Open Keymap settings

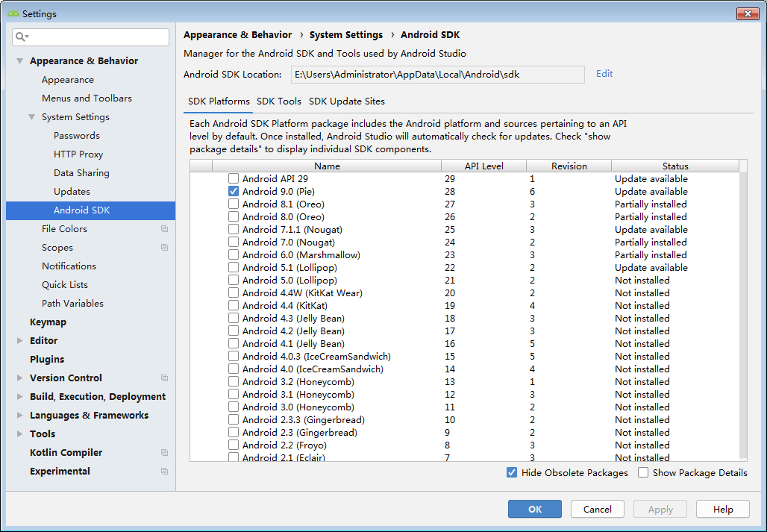(48, 322)
